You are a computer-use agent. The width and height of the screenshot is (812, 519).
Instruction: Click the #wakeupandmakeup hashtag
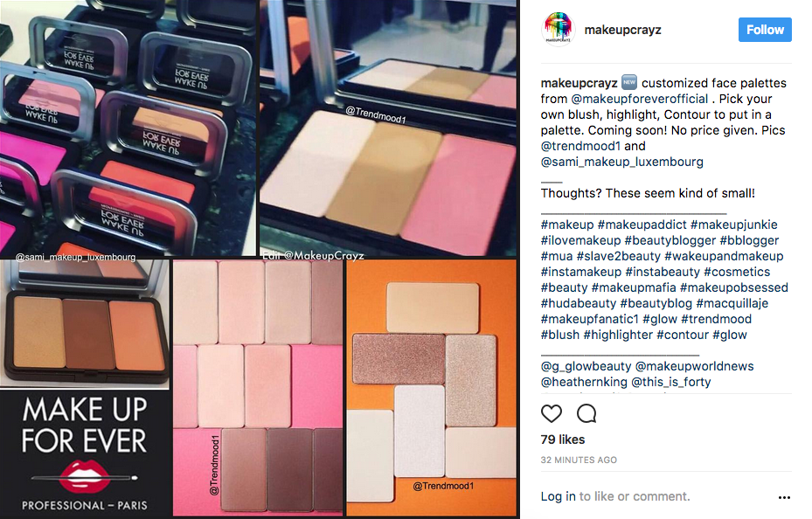pyautogui.click(x=724, y=256)
